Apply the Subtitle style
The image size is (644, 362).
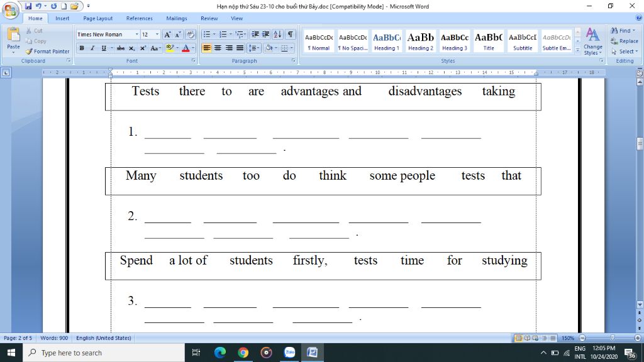pyautogui.click(x=523, y=41)
